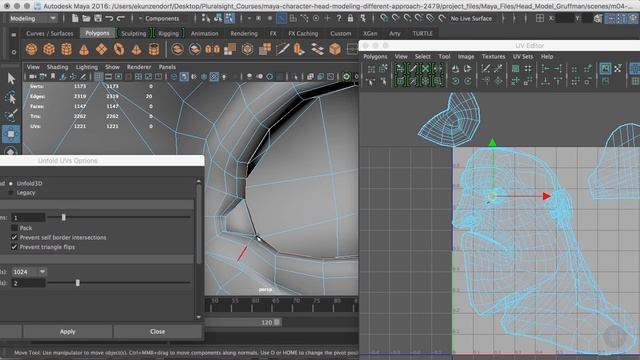Click the help question mark icon
Image resolution: width=640 pixels, height=360 pixels.
tap(339, 18)
